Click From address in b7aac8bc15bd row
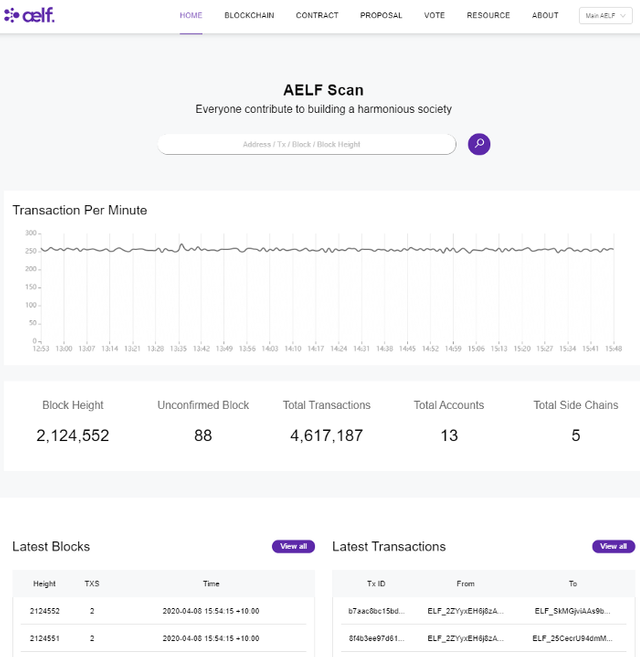Viewport: 640px width, 657px height. tap(466, 611)
